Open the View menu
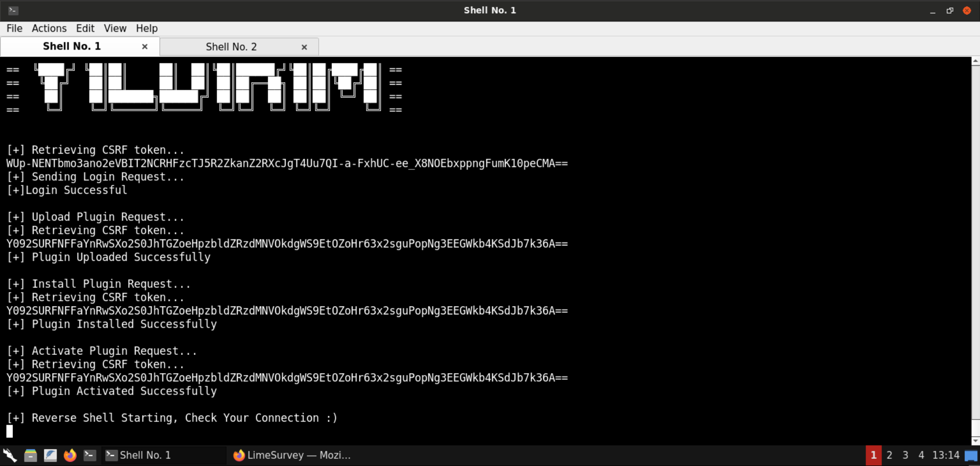The image size is (980, 466). point(115,29)
